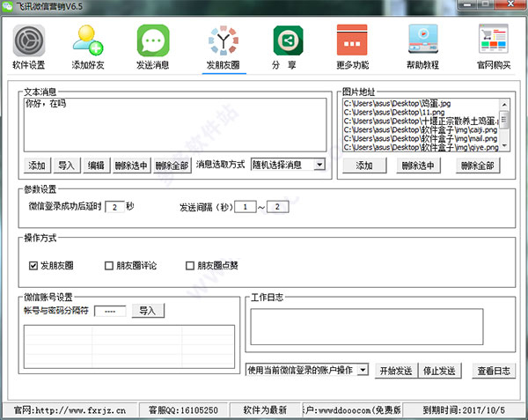The height and width of the screenshot is (420, 528).
Task: Click the 开始发送 button
Action: point(396,371)
